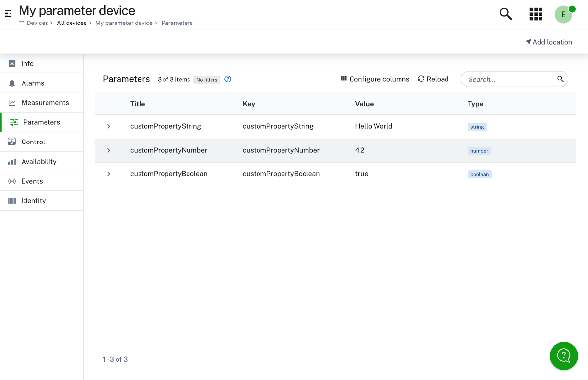The image size is (588, 380).
Task: Collapse the navigator with the hamburger icon
Action: click(x=8, y=14)
